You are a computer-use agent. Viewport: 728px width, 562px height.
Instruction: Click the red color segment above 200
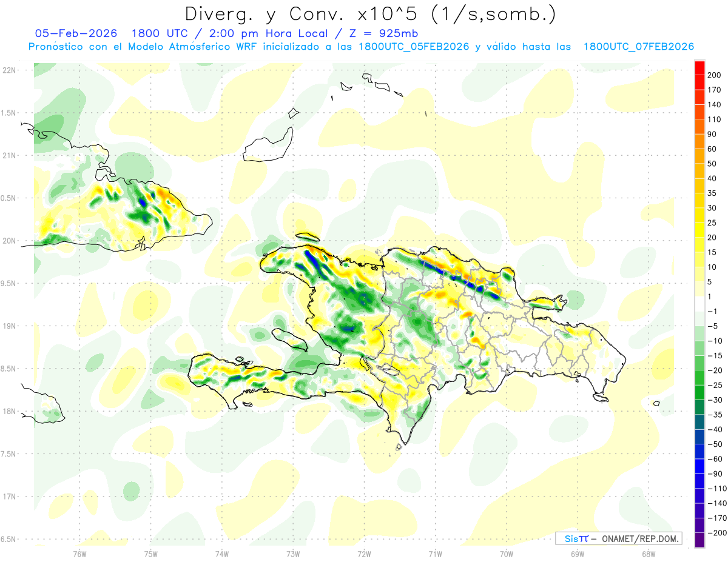[x=699, y=68]
